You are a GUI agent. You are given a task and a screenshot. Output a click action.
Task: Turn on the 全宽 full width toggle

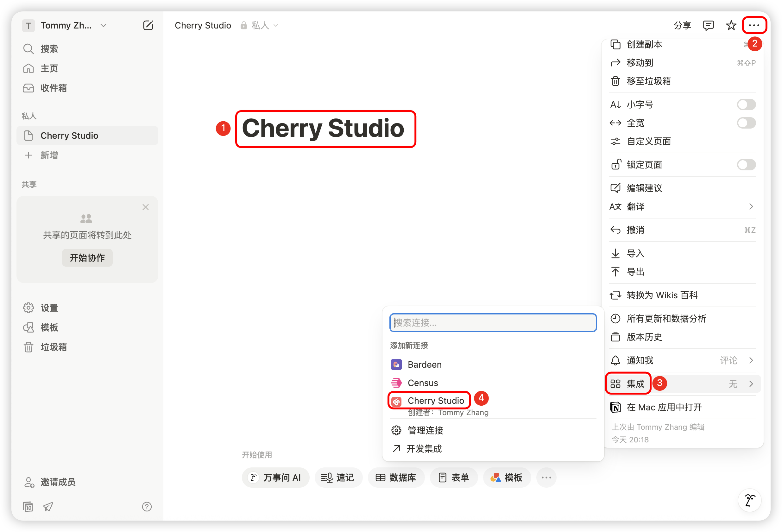[746, 123]
